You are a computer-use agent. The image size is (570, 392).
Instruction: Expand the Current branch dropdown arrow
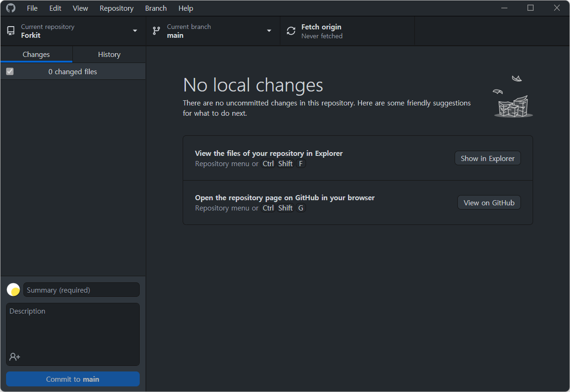[x=269, y=31]
